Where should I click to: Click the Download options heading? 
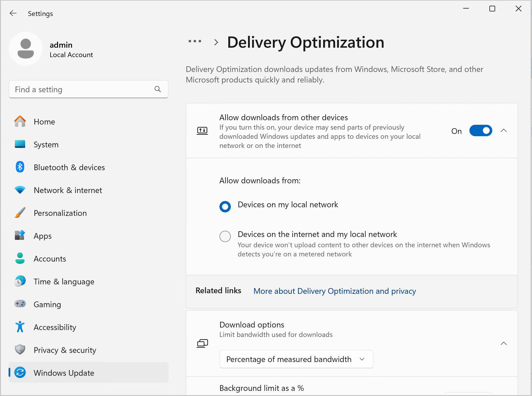(x=252, y=325)
